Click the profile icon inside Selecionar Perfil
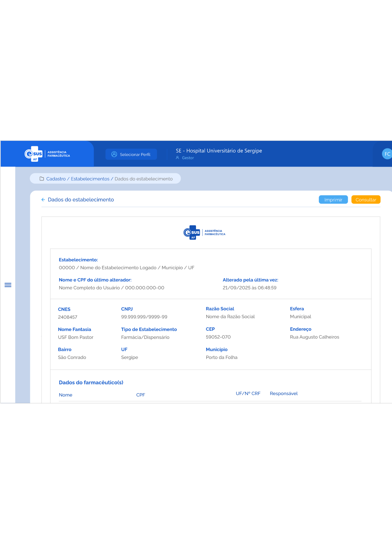392x544 pixels. [x=114, y=154]
